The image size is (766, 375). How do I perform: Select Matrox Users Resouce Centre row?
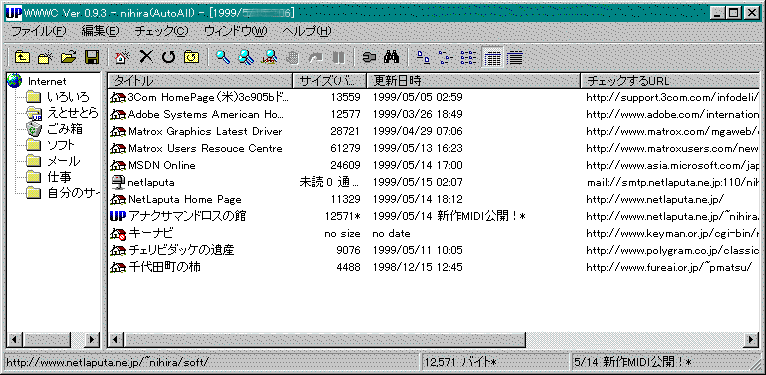[x=433, y=148]
